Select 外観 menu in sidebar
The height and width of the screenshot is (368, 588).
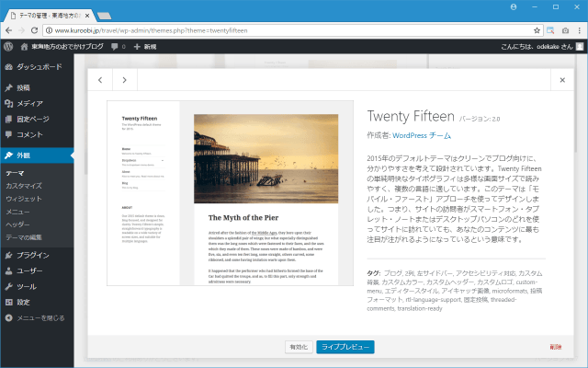tap(37, 155)
